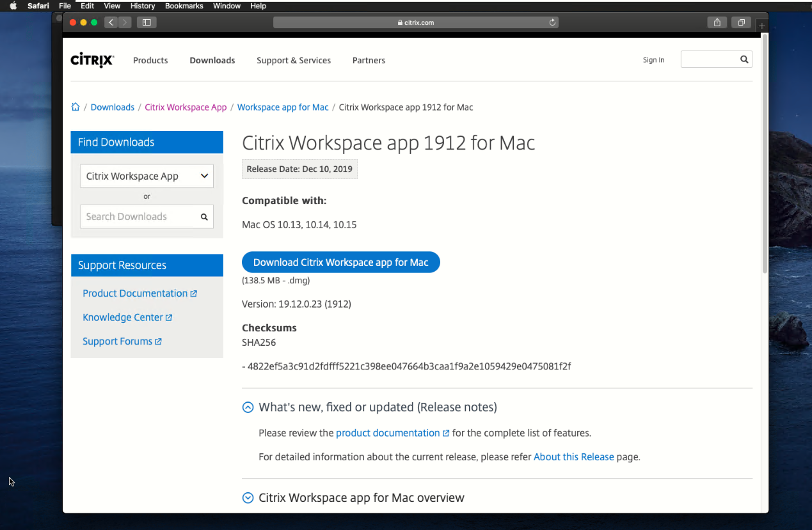Open Downloads navigation item
The width and height of the screenshot is (812, 530).
click(x=212, y=60)
